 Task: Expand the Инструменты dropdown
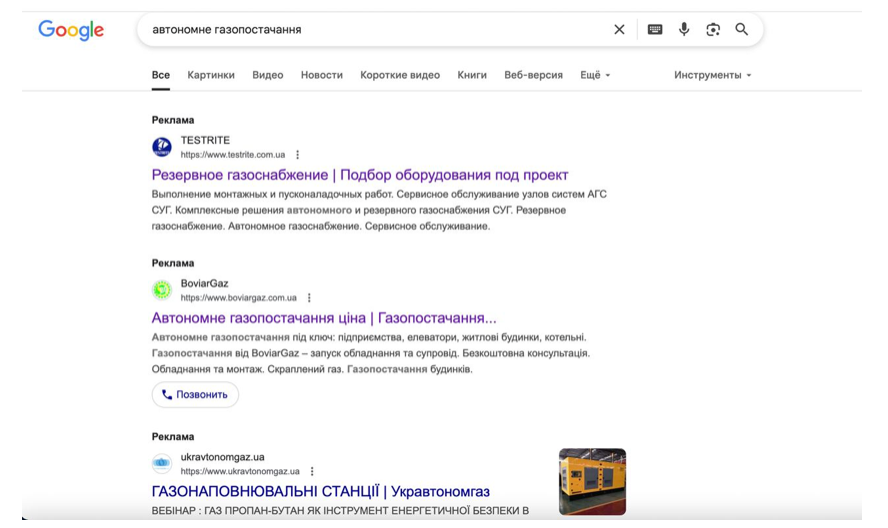[712, 75]
